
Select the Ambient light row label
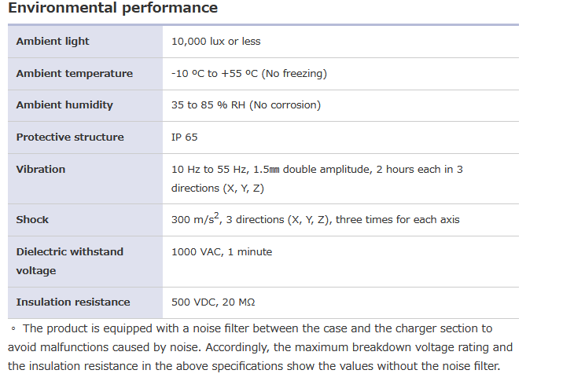coord(53,42)
